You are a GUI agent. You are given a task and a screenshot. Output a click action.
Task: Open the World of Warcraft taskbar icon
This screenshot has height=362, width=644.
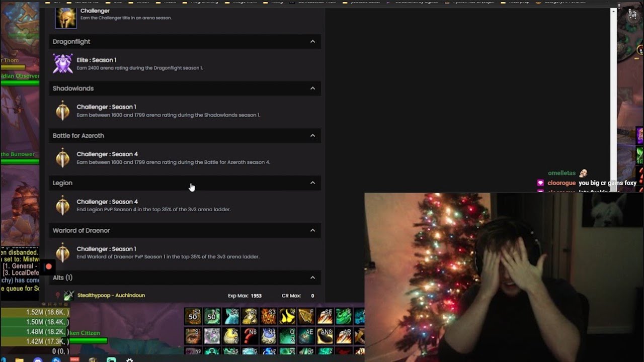[x=93, y=360]
